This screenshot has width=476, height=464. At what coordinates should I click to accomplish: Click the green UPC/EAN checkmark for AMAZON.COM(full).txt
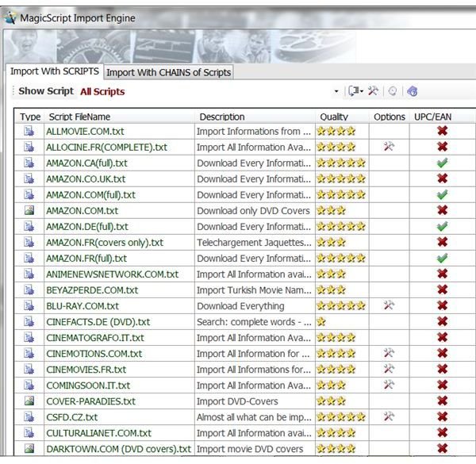coord(443,194)
